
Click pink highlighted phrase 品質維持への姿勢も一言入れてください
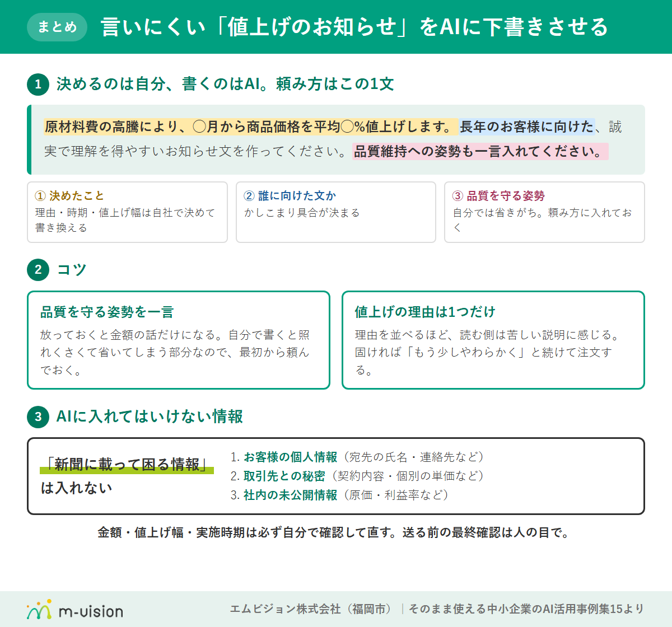pyautogui.click(x=480, y=151)
